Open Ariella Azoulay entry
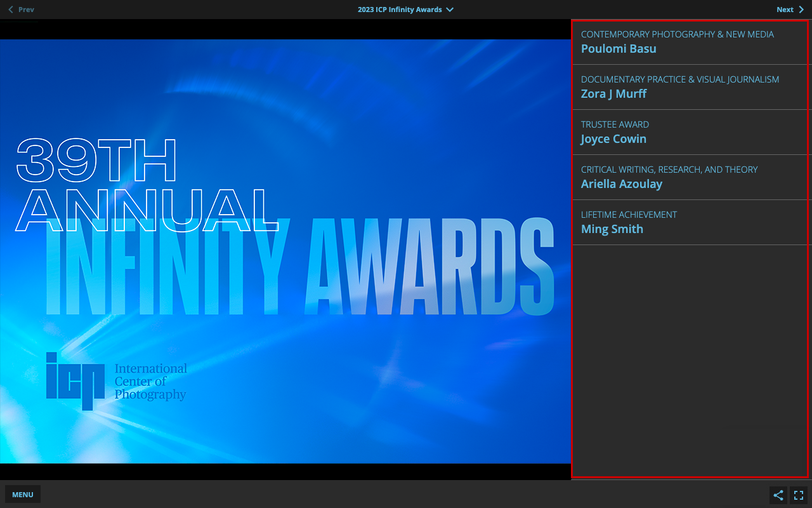Screen dimensions: 812x508 point(621,184)
